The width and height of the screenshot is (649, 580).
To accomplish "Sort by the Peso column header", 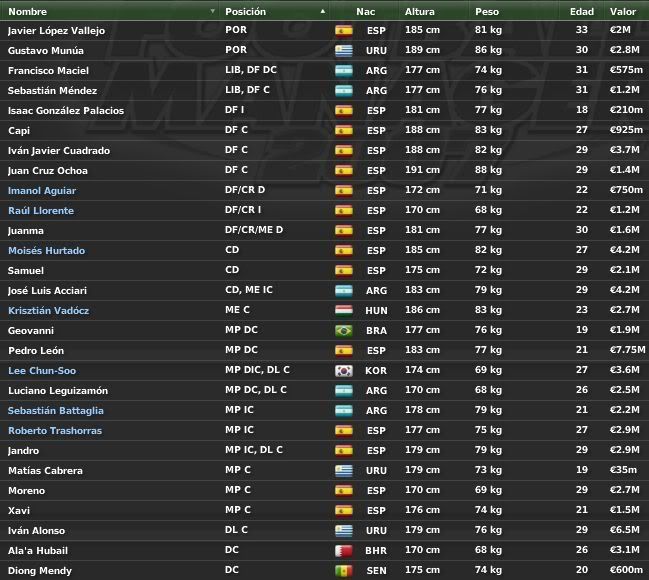I will (487, 12).
